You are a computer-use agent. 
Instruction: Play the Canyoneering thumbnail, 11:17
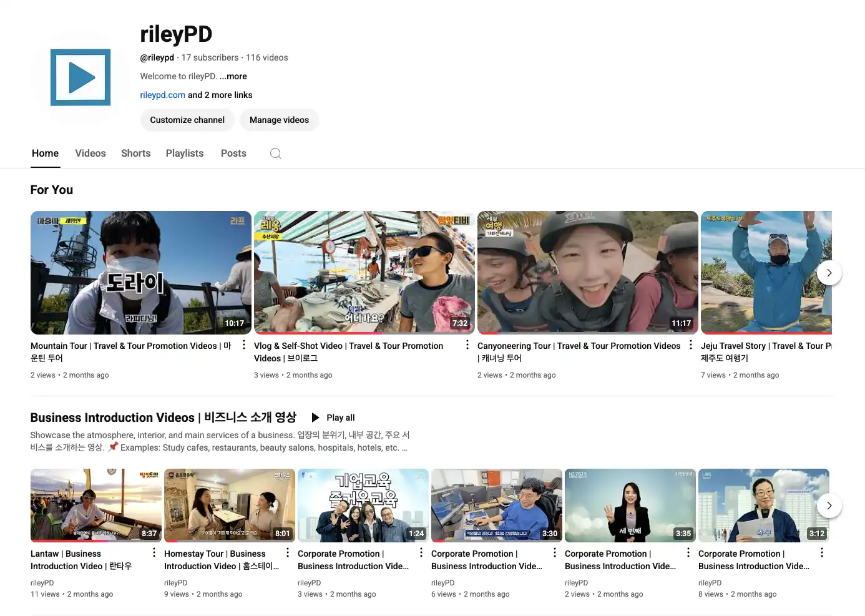point(588,273)
